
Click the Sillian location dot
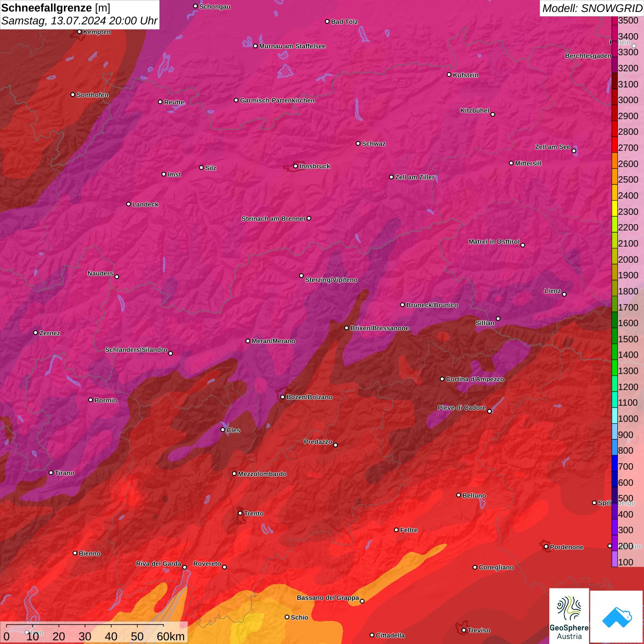pyautogui.click(x=498, y=318)
